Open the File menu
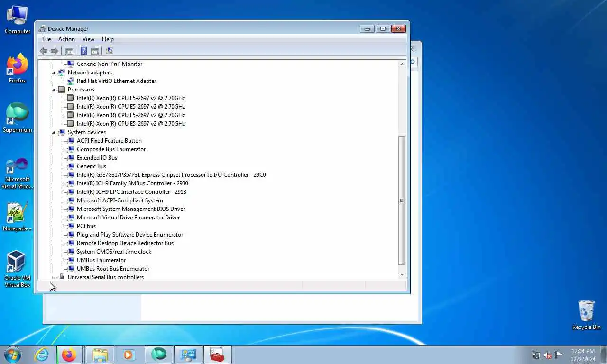The width and height of the screenshot is (607, 364). (x=46, y=39)
